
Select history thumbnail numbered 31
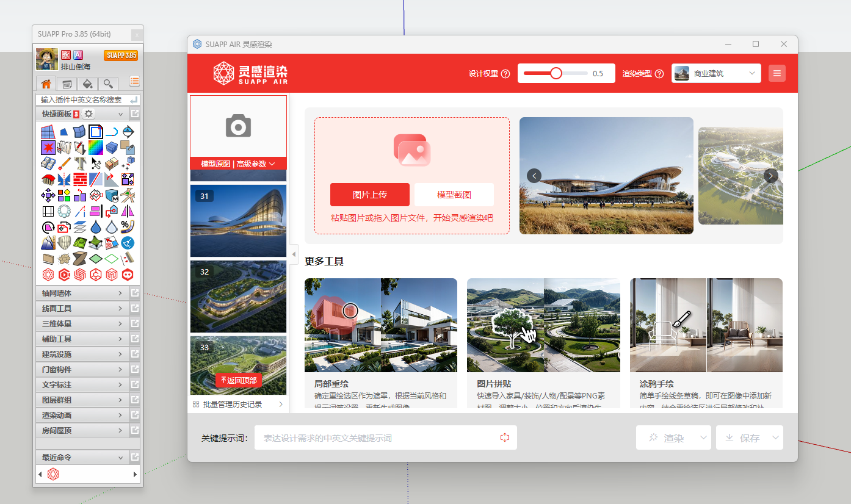coord(238,220)
